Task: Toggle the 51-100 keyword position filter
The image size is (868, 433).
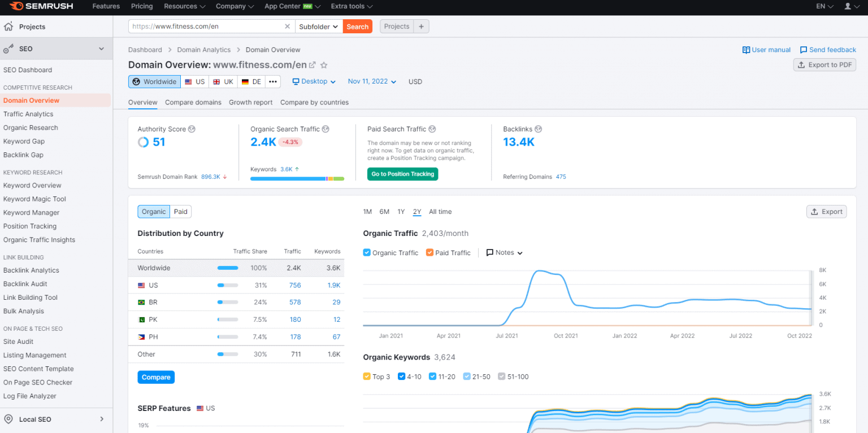Action: click(501, 376)
